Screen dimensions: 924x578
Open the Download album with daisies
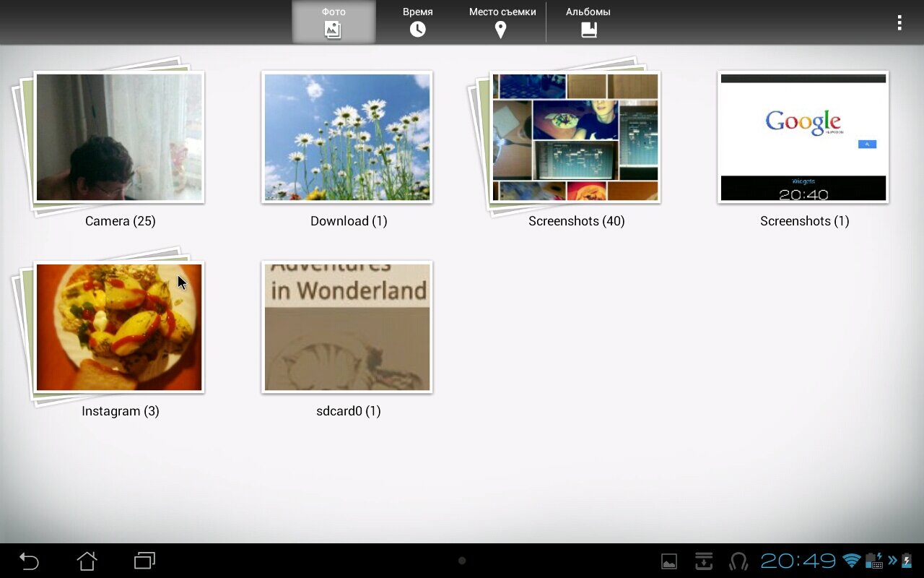tap(347, 137)
